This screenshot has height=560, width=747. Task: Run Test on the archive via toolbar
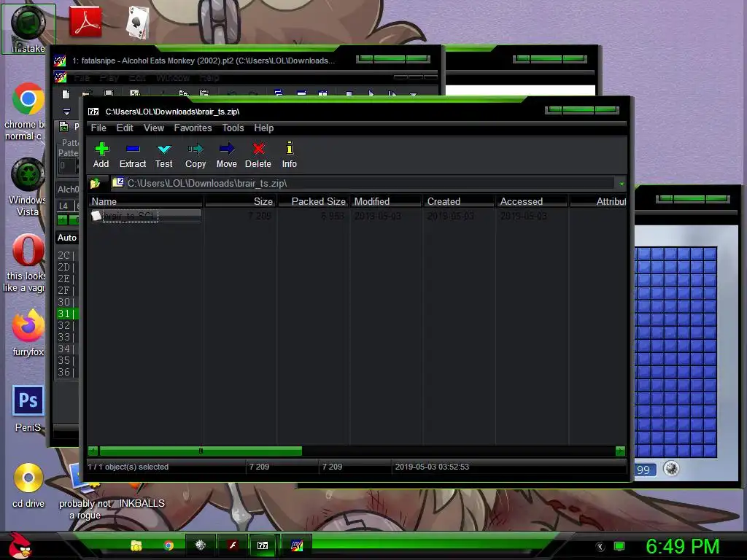click(x=164, y=155)
